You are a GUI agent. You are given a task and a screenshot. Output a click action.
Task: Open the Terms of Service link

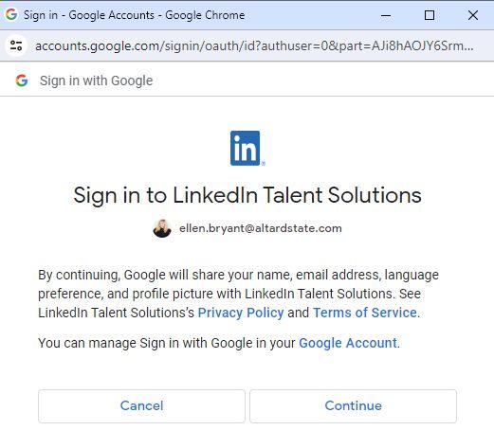pyautogui.click(x=365, y=313)
